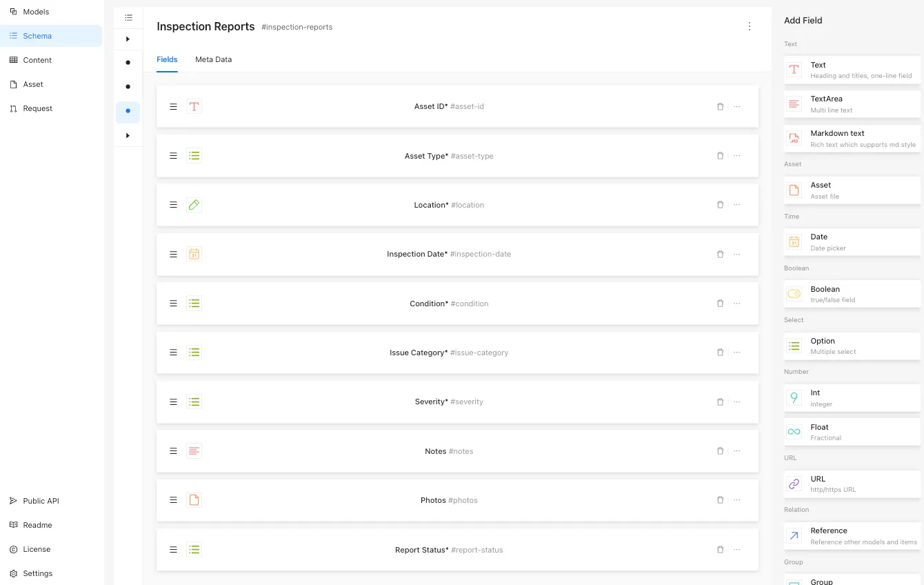Screen dimensions: 924x585
Task: Open the Public API page
Action: point(51,501)
